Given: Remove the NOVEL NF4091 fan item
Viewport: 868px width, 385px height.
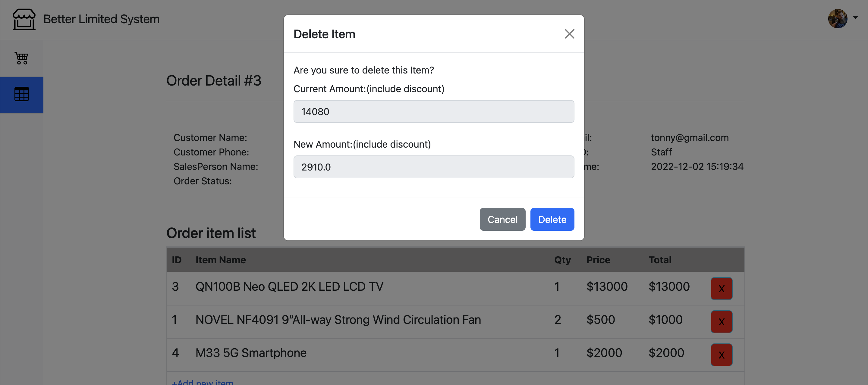Looking at the screenshot, I should coord(721,321).
